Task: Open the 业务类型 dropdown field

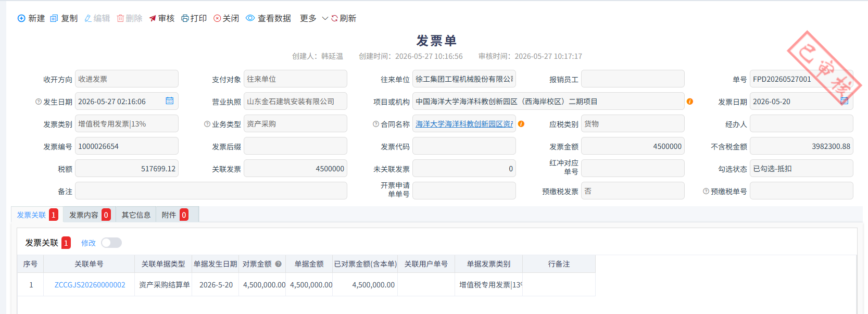Action: click(x=295, y=124)
